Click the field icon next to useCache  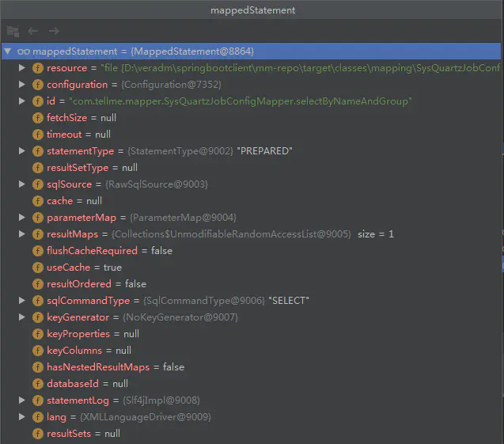click(x=38, y=268)
